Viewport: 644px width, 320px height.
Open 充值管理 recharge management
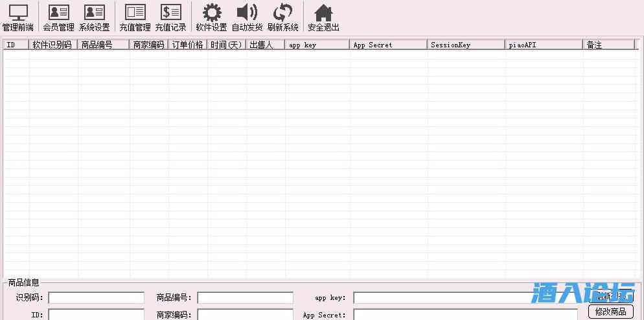[x=135, y=17]
